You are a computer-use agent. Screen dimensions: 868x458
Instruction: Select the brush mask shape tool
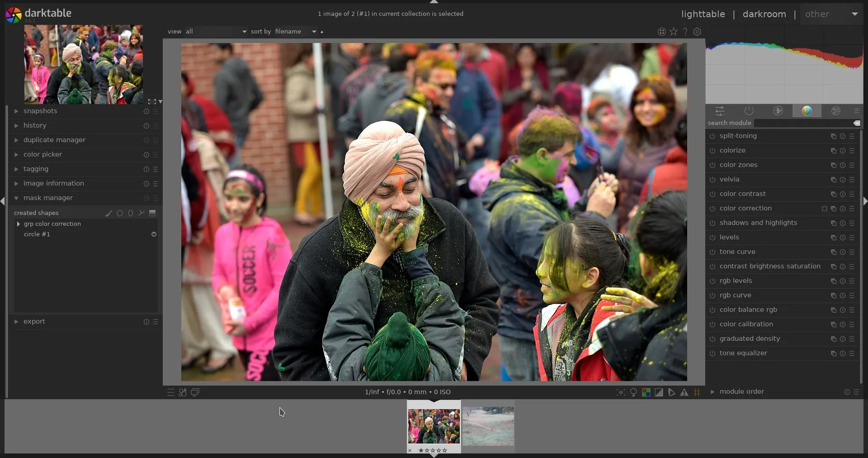pyautogui.click(x=108, y=213)
